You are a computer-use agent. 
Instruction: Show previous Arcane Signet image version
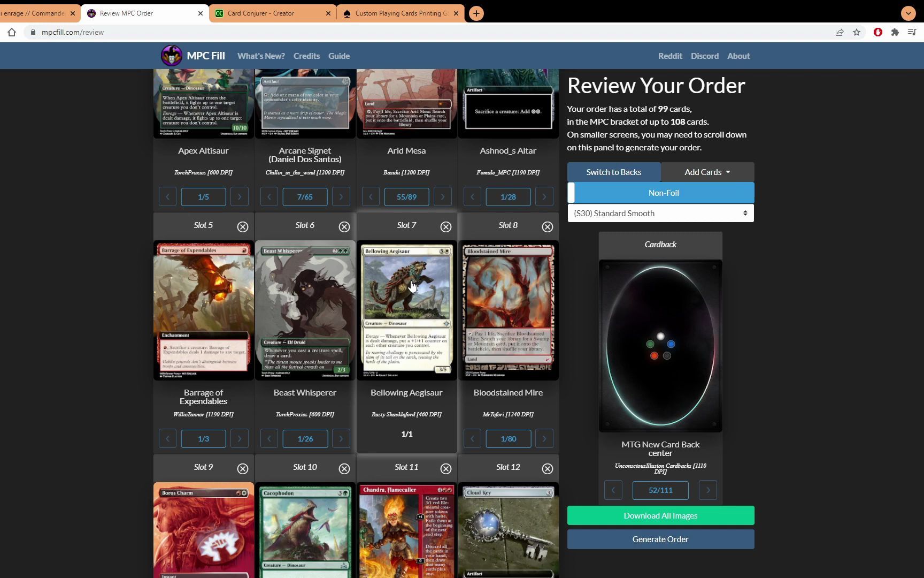[x=269, y=197]
